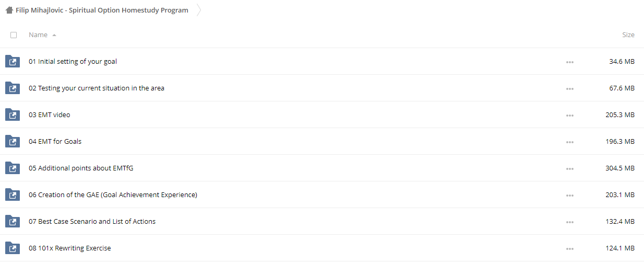The image size is (644, 263).
Task: Open more options for 02 Testing folder
Action: [569, 89]
